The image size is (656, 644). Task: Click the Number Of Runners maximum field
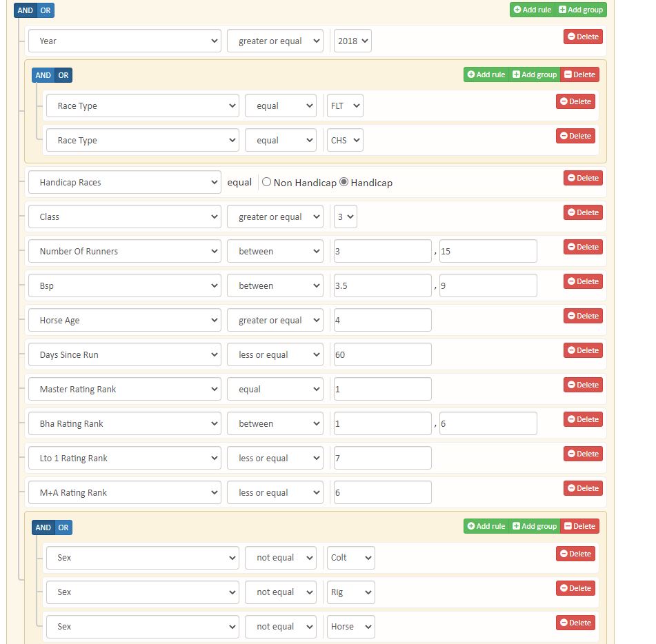click(488, 251)
